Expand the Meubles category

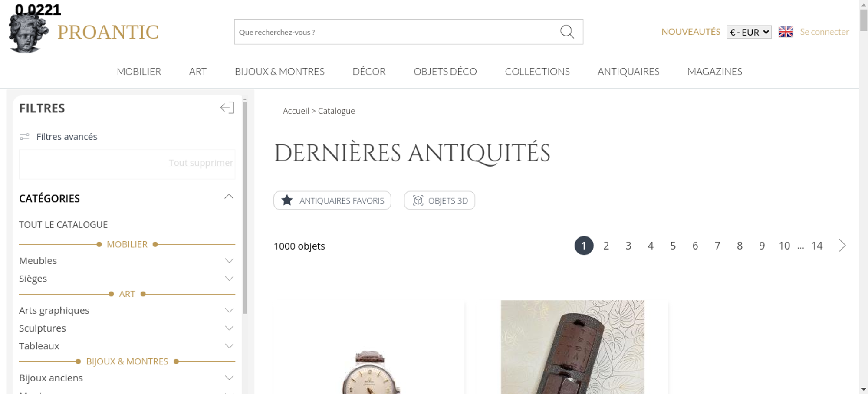point(229,261)
